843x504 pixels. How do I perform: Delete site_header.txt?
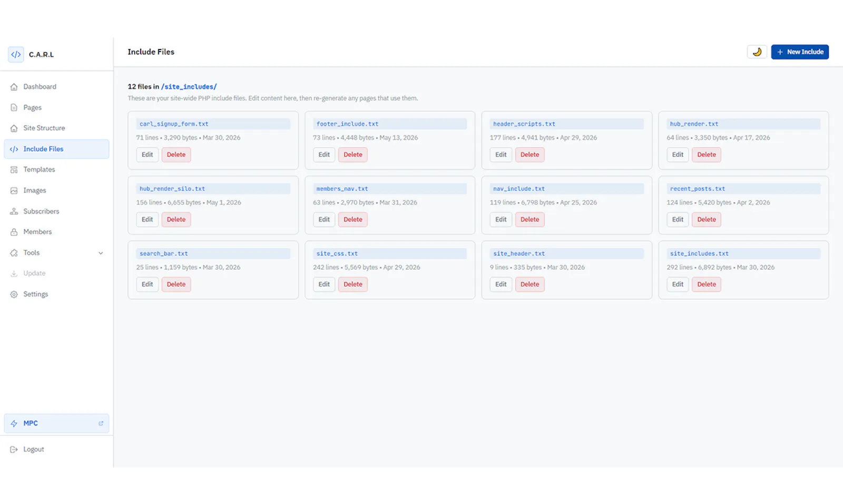point(530,284)
